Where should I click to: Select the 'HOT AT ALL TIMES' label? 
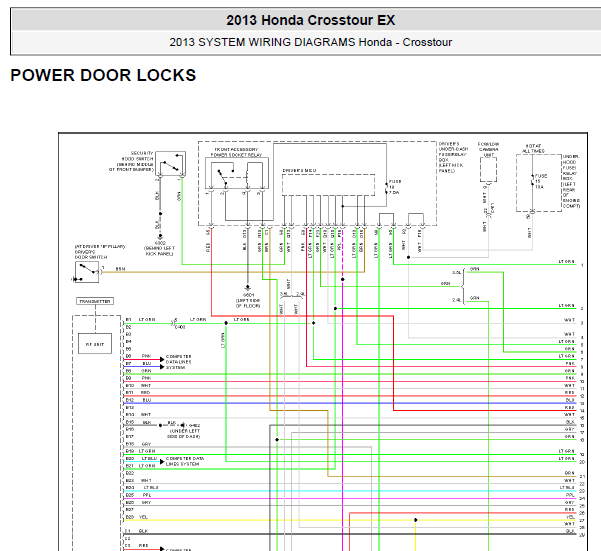click(x=533, y=149)
